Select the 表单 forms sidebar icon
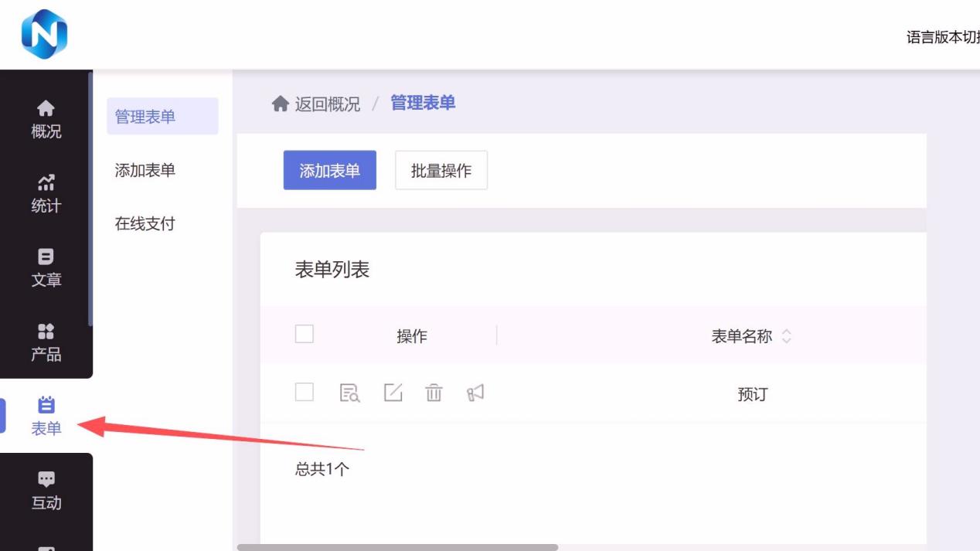The image size is (980, 551). (x=46, y=416)
